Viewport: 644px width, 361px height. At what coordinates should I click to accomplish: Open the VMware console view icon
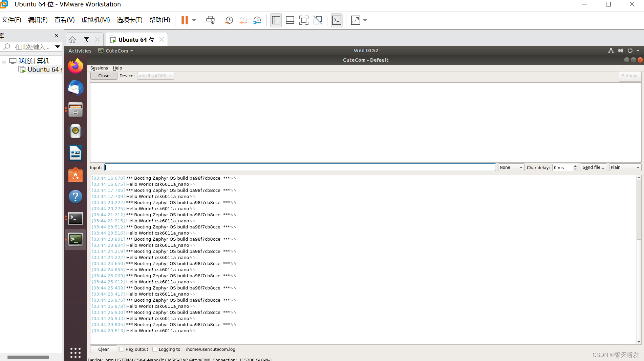[337, 20]
